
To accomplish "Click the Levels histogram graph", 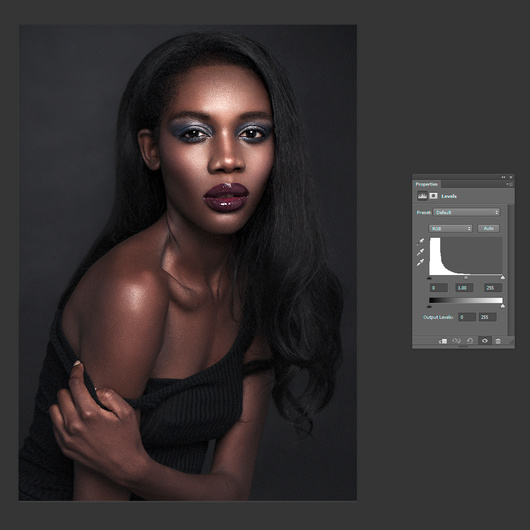I will [x=466, y=256].
